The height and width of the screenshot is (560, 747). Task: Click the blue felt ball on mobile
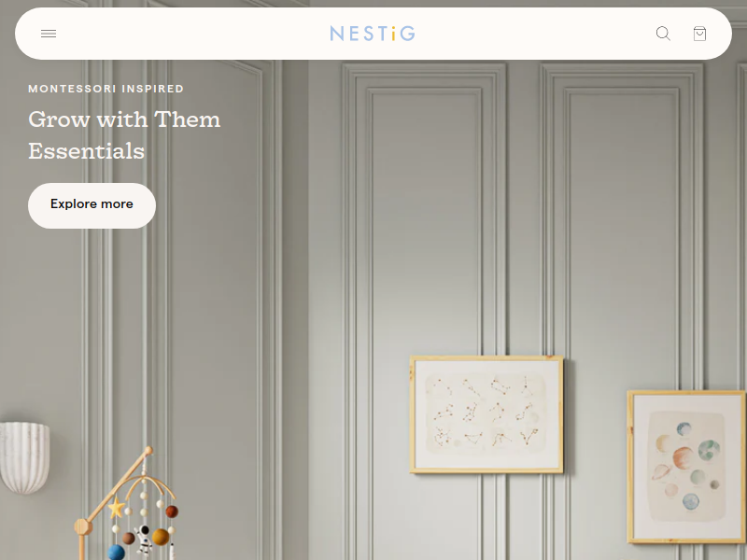pyautogui.click(x=116, y=553)
